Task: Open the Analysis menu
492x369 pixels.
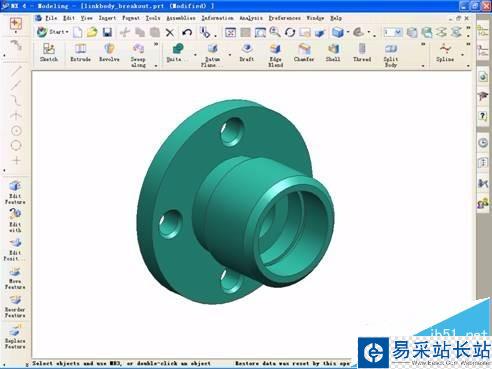Action: (251, 18)
